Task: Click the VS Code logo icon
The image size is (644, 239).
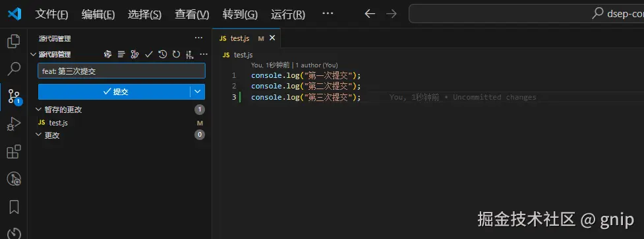Action: click(15, 15)
